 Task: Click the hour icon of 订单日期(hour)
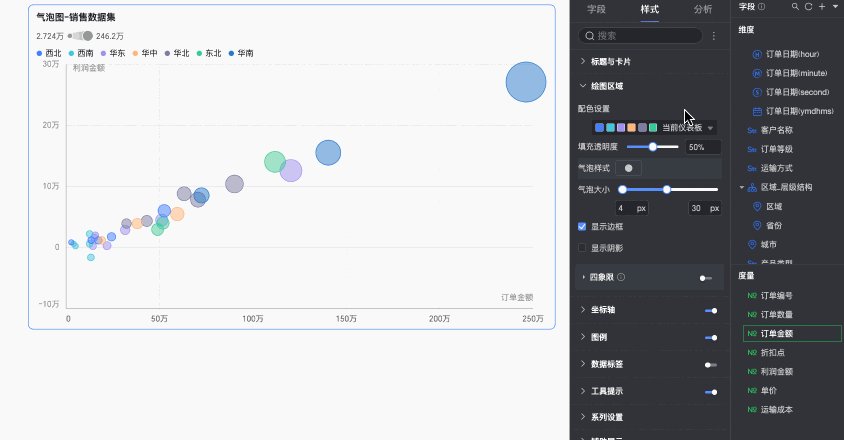(757, 54)
